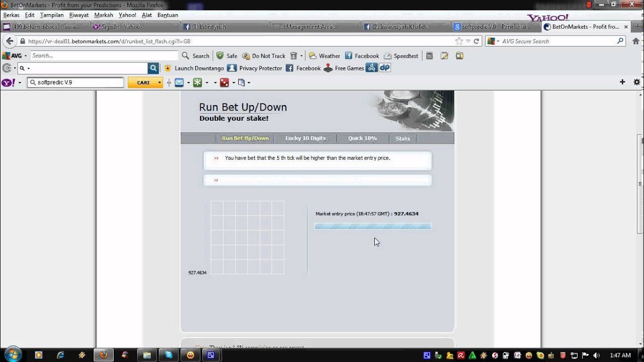The height and width of the screenshot is (362, 644).
Task: Run Speedtest from the AVG toolbar
Action: tap(401, 56)
